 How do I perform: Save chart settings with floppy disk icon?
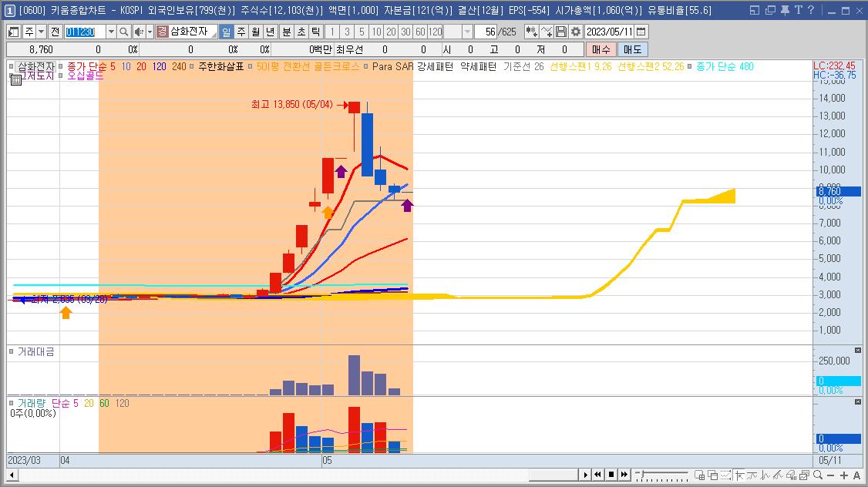pos(560,32)
